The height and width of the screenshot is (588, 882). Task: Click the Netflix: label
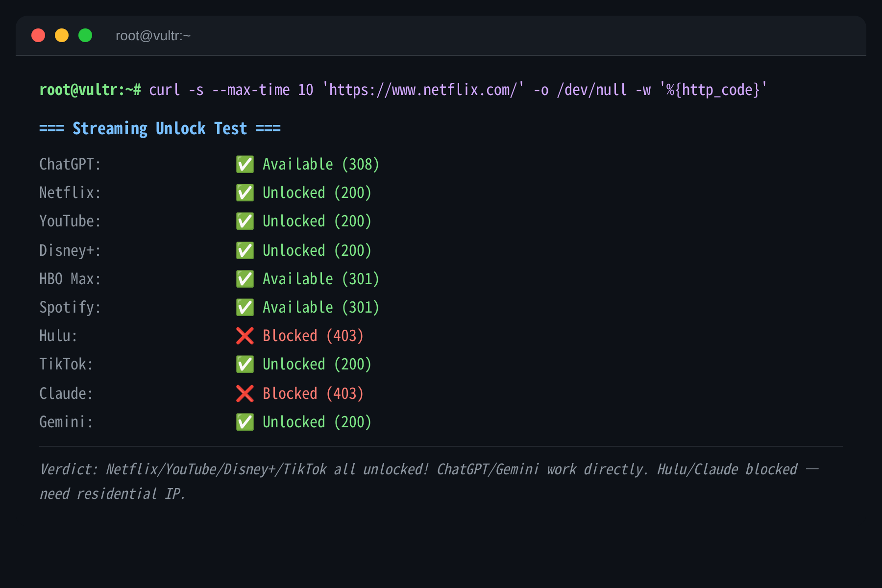pos(70,193)
